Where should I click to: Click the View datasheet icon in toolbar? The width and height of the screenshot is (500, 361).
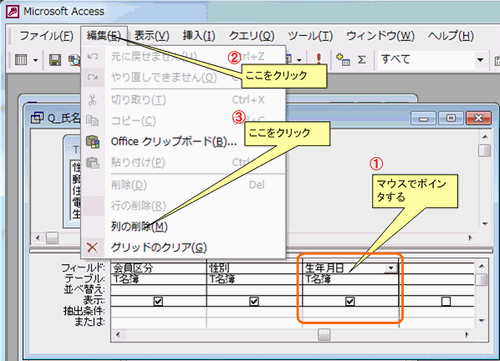(x=21, y=60)
